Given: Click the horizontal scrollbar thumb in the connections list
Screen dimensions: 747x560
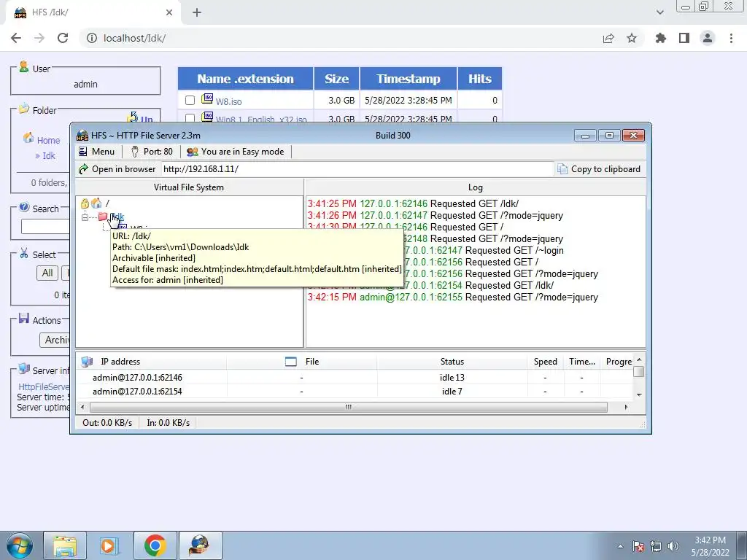Looking at the screenshot, I should pos(348,407).
